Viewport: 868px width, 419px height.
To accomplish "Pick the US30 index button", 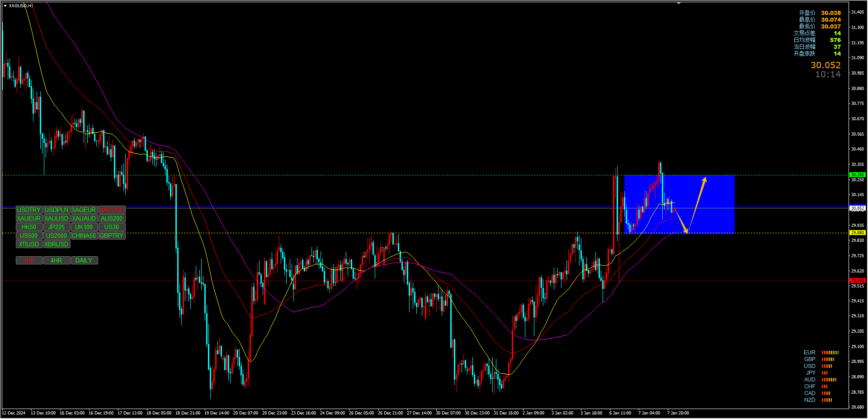I will [112, 227].
